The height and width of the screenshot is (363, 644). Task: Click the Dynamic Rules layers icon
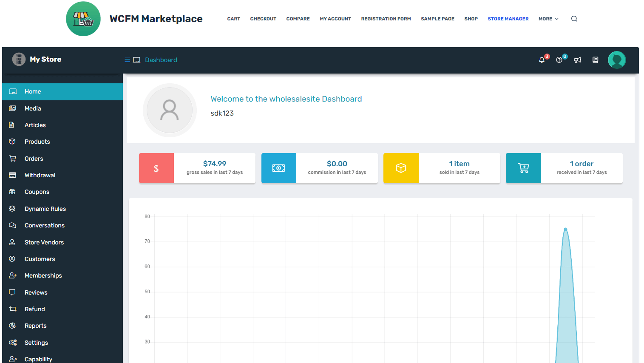pyautogui.click(x=12, y=209)
